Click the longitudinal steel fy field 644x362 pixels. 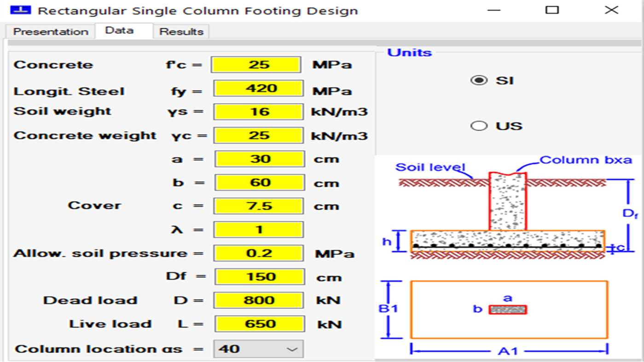(x=258, y=87)
